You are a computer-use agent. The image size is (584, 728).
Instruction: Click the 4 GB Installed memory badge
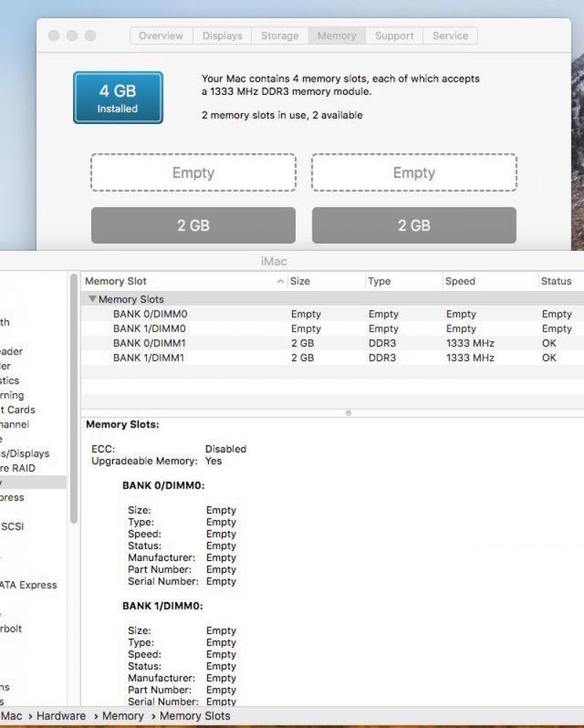118,98
